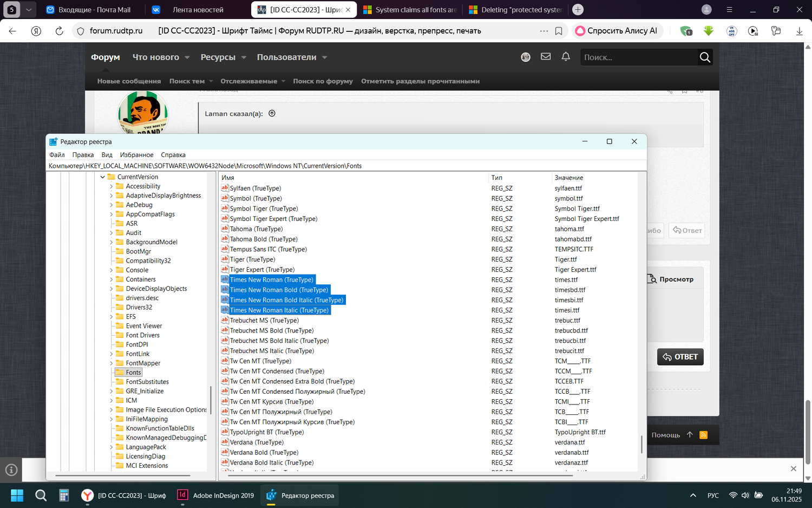Expand the LanguagePack registry key
The image size is (812, 508).
click(x=112, y=447)
